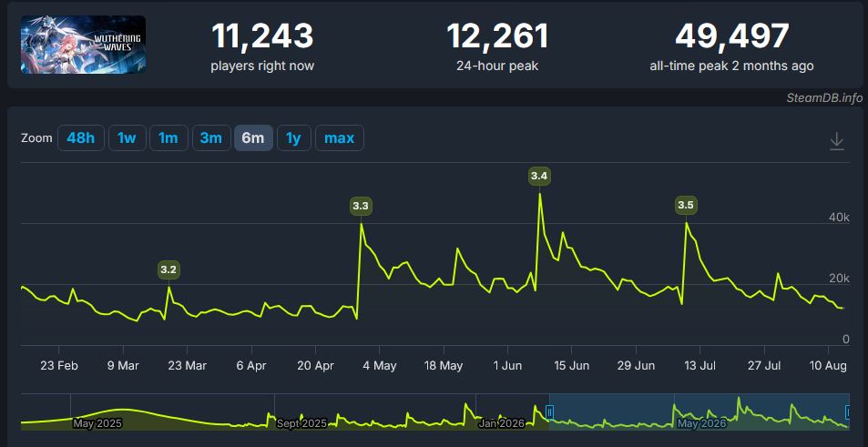The height and width of the screenshot is (447, 868).
Task: Click the chart download icon
Action: (836, 142)
